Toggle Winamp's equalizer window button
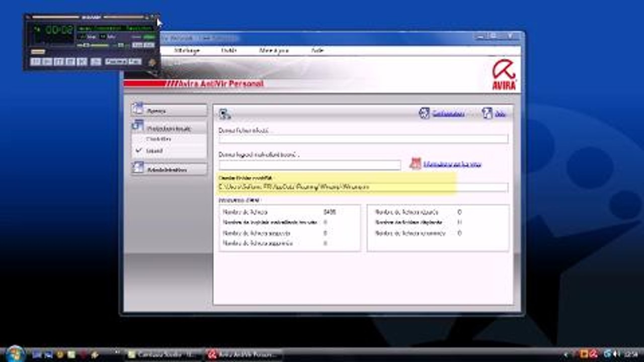 (x=138, y=45)
